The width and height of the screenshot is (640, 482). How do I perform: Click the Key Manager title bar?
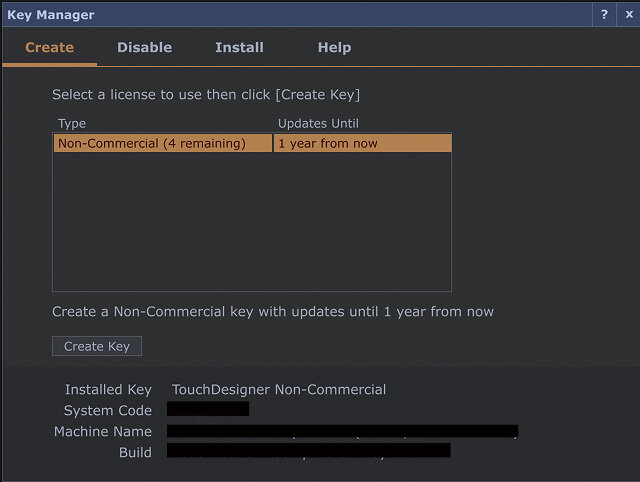(x=300, y=15)
